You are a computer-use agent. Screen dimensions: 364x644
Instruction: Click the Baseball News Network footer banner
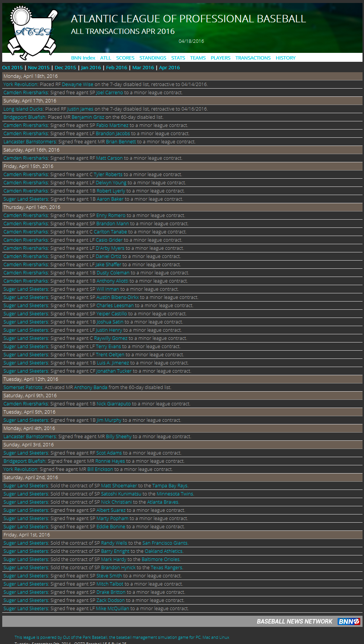(x=294, y=621)
